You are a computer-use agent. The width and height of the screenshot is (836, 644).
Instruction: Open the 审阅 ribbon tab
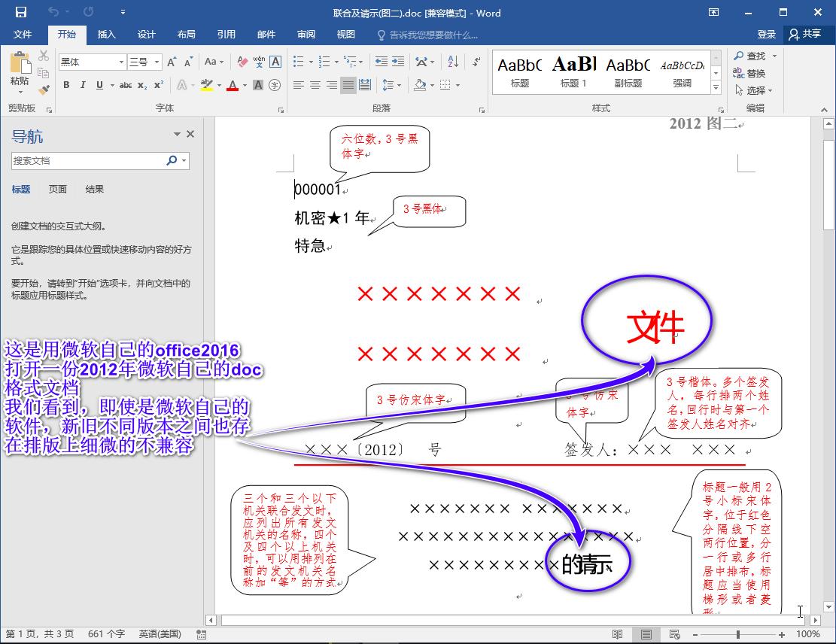click(x=307, y=35)
